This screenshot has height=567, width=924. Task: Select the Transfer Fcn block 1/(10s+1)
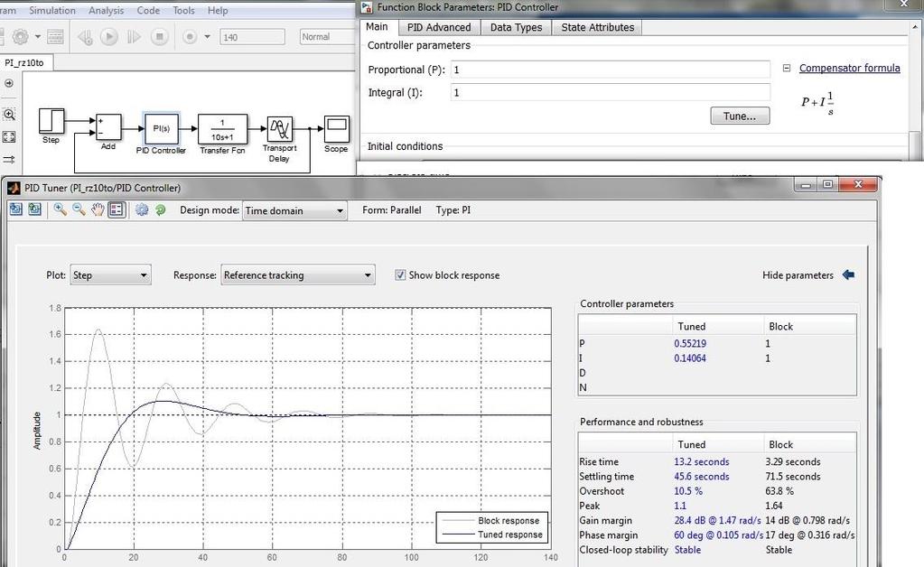click(222, 129)
